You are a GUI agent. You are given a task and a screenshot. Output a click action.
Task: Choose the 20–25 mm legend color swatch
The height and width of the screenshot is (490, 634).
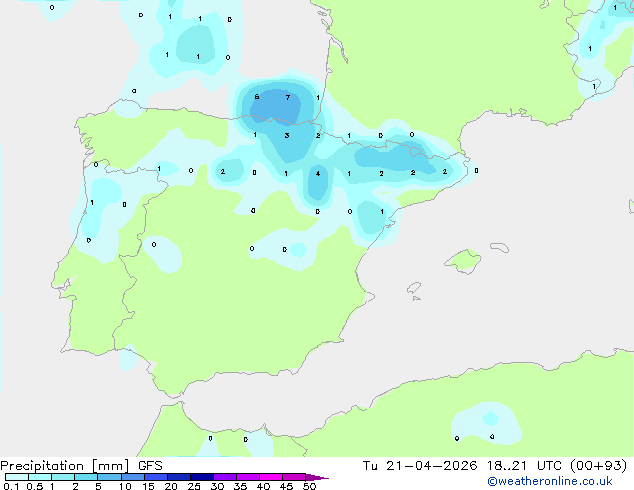click(x=178, y=477)
